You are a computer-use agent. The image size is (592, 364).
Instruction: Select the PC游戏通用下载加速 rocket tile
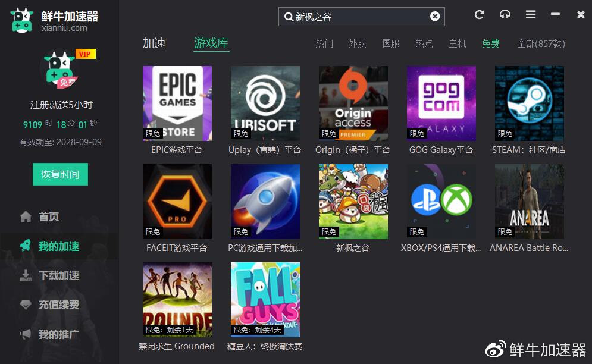(x=265, y=202)
